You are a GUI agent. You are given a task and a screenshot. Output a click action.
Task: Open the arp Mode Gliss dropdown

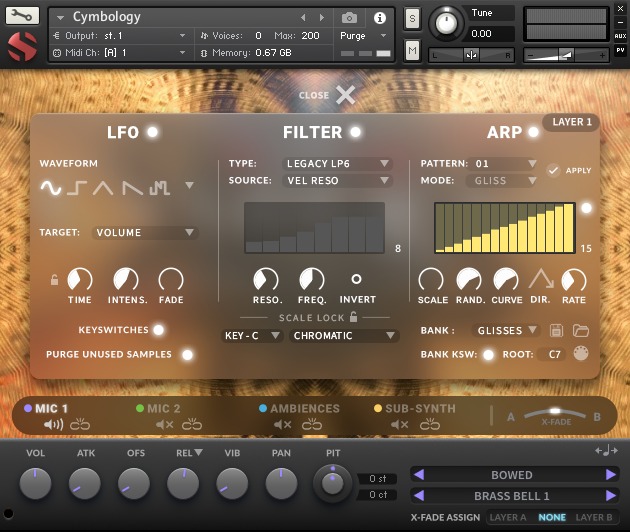(501, 180)
